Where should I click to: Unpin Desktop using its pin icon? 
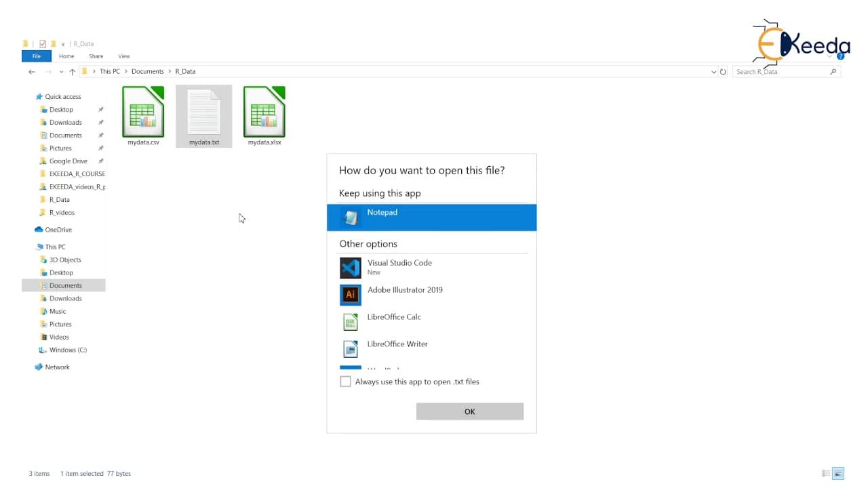pos(101,110)
